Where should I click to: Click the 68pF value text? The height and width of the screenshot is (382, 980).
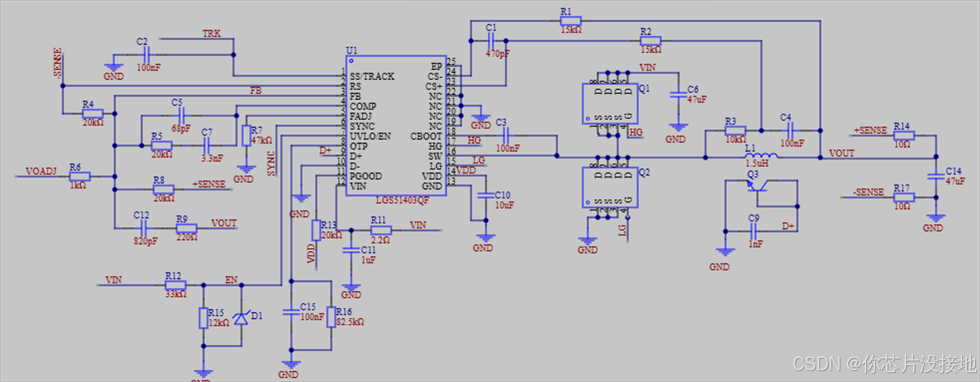point(182,128)
